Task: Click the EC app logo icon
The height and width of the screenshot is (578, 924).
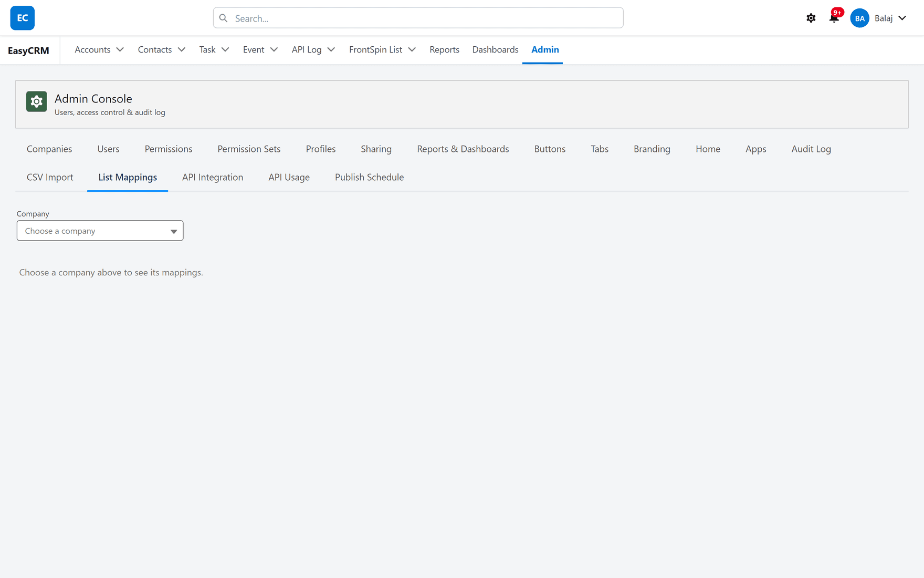Action: pyautogui.click(x=23, y=18)
